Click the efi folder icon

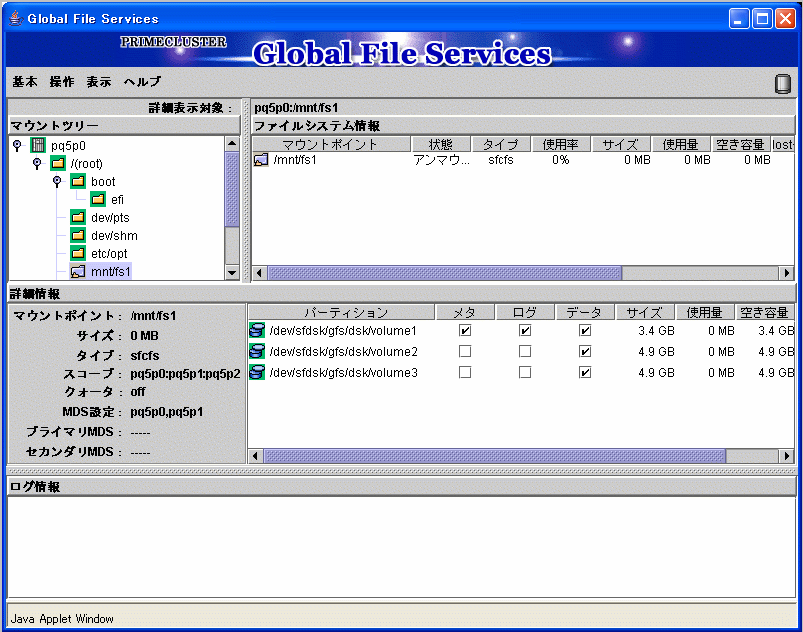(x=98, y=199)
